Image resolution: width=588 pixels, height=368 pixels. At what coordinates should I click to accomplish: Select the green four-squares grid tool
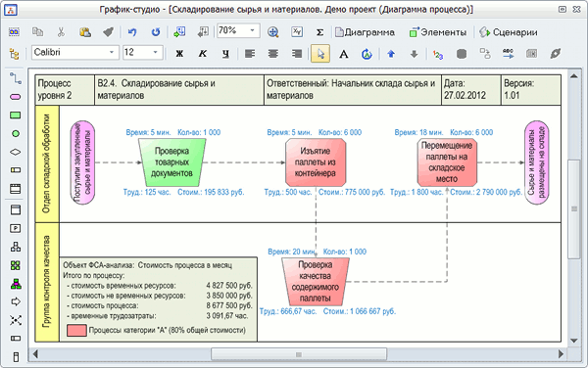(x=16, y=265)
